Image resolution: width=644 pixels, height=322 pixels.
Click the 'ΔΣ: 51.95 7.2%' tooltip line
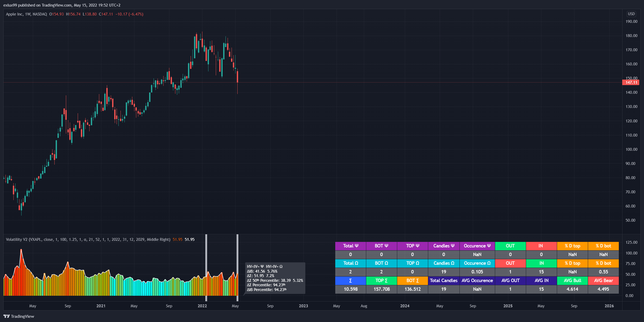point(260,276)
